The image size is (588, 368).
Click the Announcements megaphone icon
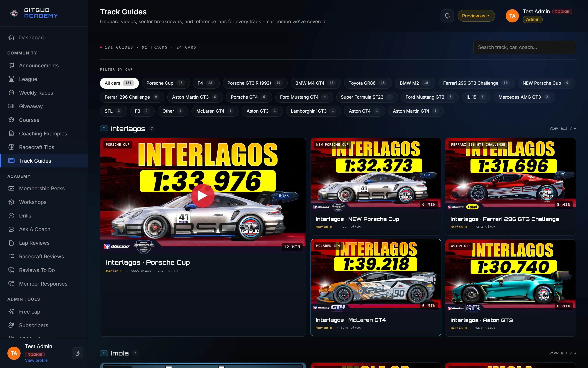[x=11, y=65]
